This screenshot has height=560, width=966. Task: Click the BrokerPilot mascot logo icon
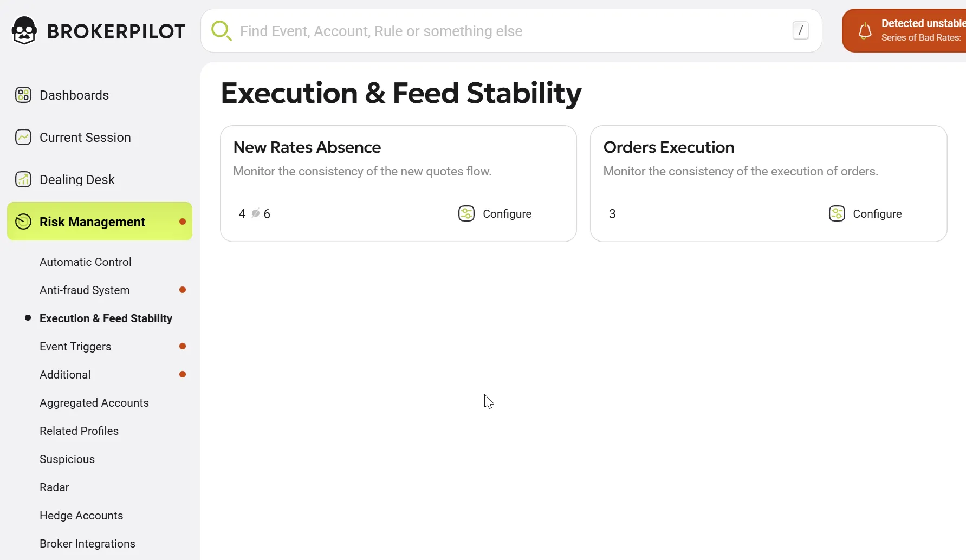[24, 30]
